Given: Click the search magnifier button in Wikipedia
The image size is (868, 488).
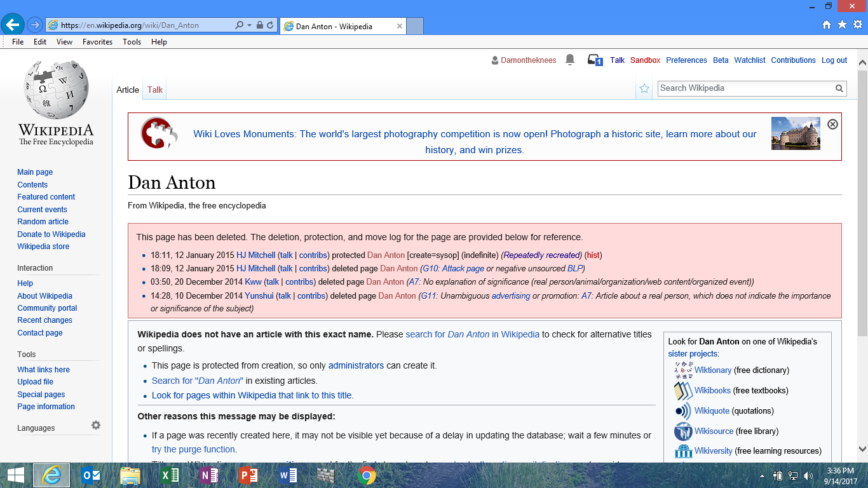Looking at the screenshot, I should pos(839,88).
